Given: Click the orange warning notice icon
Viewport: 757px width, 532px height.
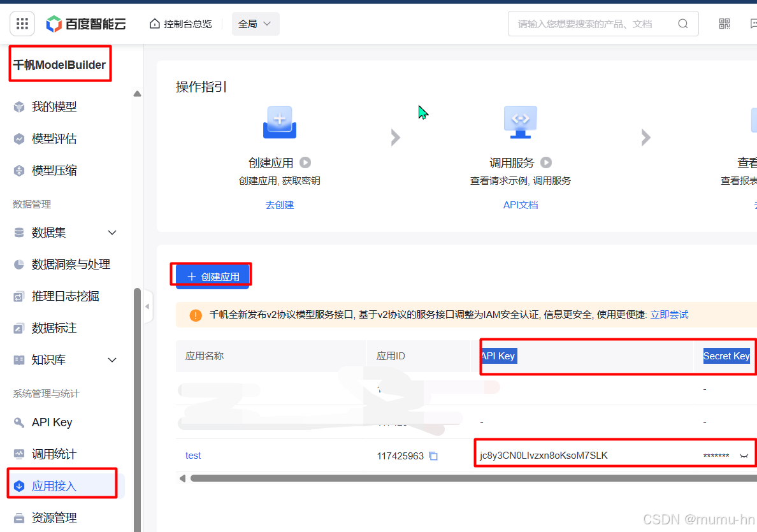Looking at the screenshot, I should [x=196, y=315].
